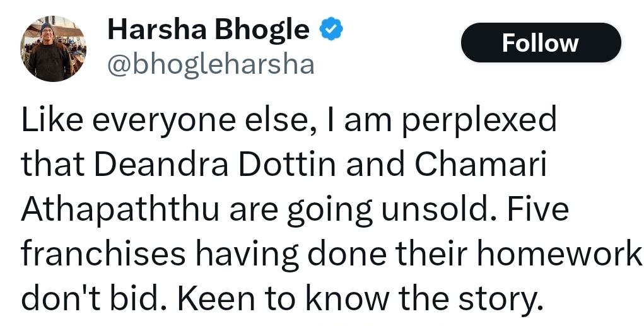The width and height of the screenshot is (644, 326).
Task: Click the word "perplexed" in the tweet
Action: coord(479,120)
